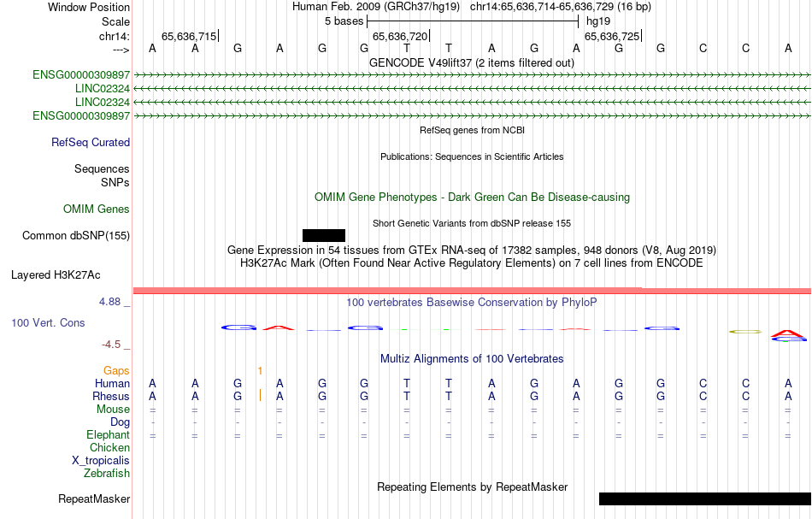Select the Dog alignment row label

(x=121, y=422)
